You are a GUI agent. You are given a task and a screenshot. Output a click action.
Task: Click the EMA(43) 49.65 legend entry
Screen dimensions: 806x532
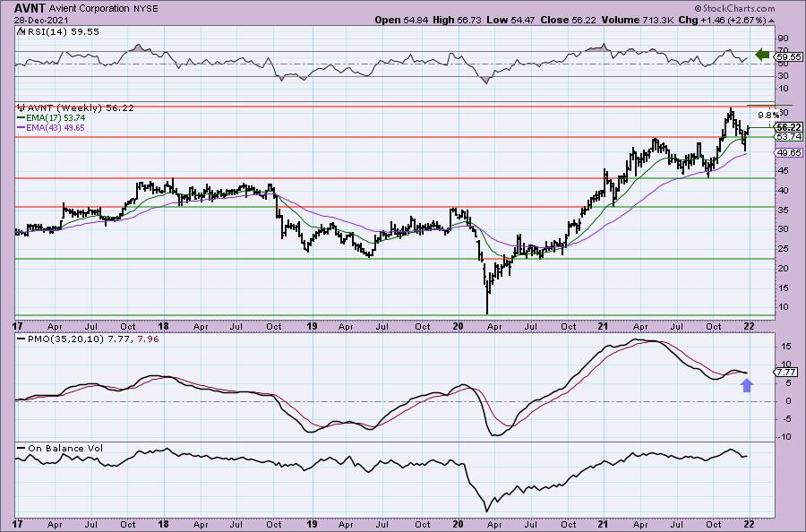point(56,127)
